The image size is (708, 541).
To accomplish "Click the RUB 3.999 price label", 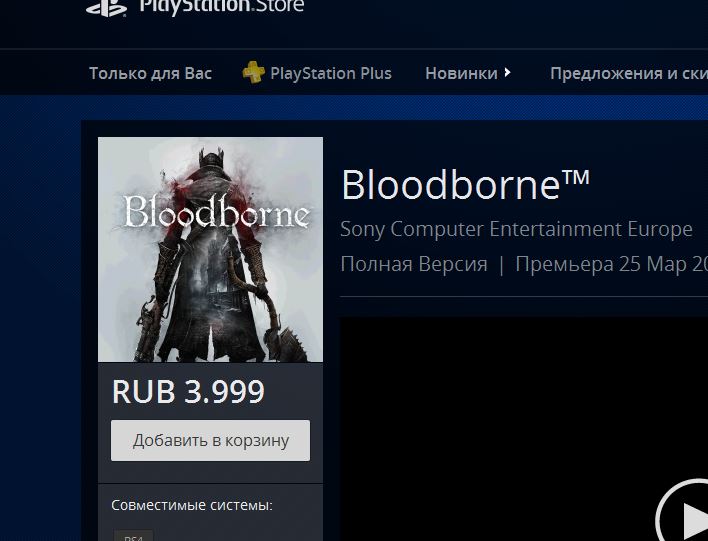I will [x=188, y=391].
